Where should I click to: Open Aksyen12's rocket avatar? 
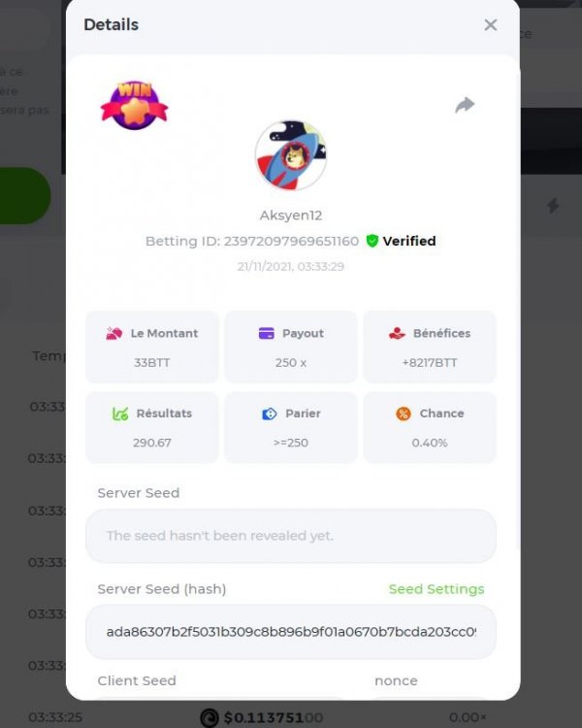291,155
